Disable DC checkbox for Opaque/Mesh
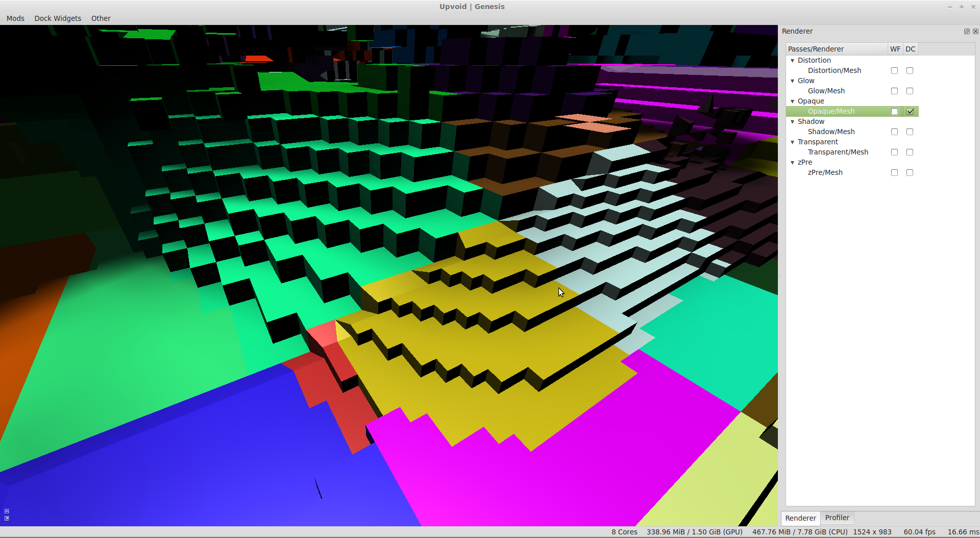The height and width of the screenshot is (538, 980). pos(910,112)
